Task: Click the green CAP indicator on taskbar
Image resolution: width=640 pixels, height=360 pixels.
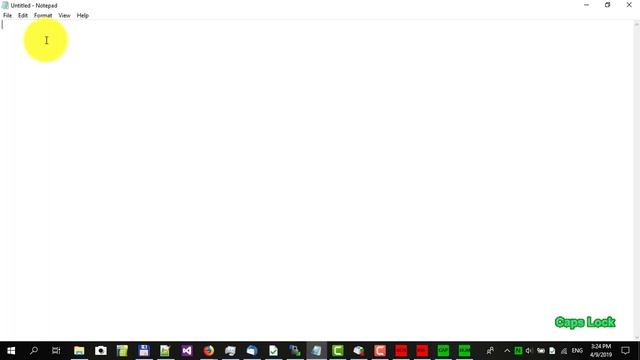Action: (443, 351)
